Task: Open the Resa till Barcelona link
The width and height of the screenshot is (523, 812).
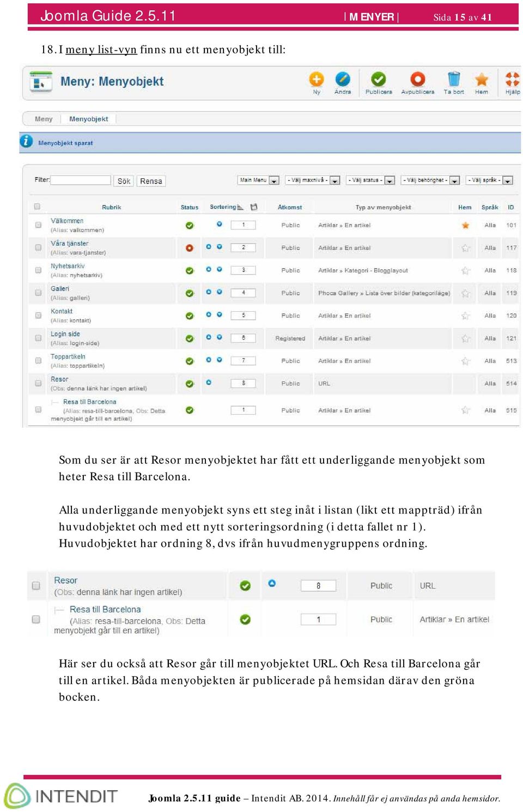Action: 89,402
